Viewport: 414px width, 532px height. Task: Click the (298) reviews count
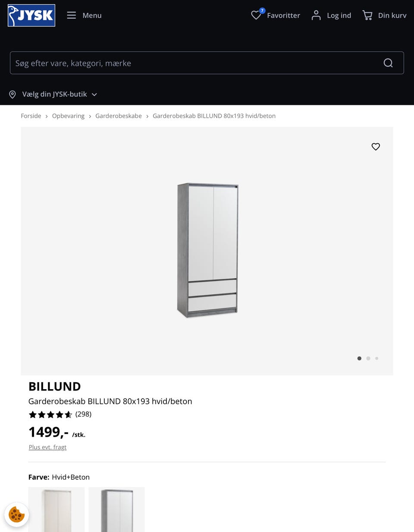coord(83,414)
